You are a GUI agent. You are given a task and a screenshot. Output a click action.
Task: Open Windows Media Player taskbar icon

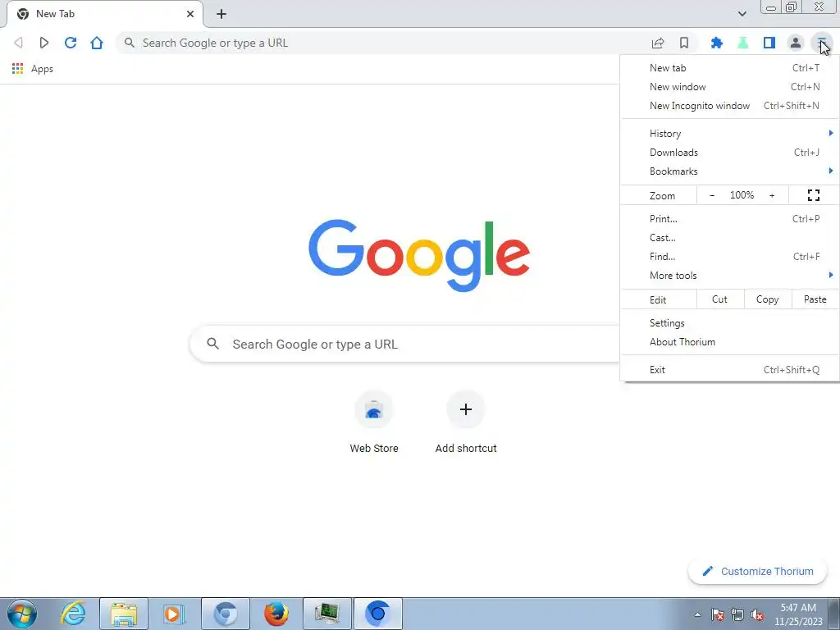coord(174,614)
